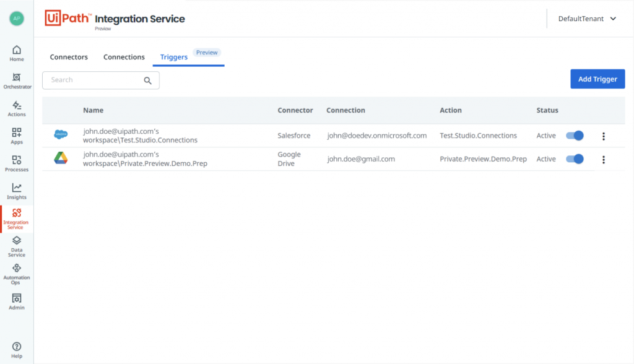Click the Salesforce connector icon
Image resolution: width=634 pixels, height=364 pixels.
coord(61,134)
